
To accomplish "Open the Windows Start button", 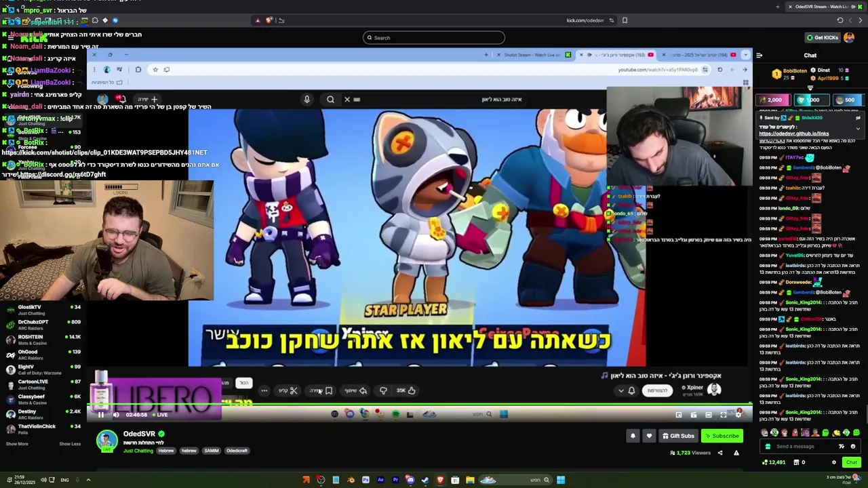I will (x=561, y=480).
